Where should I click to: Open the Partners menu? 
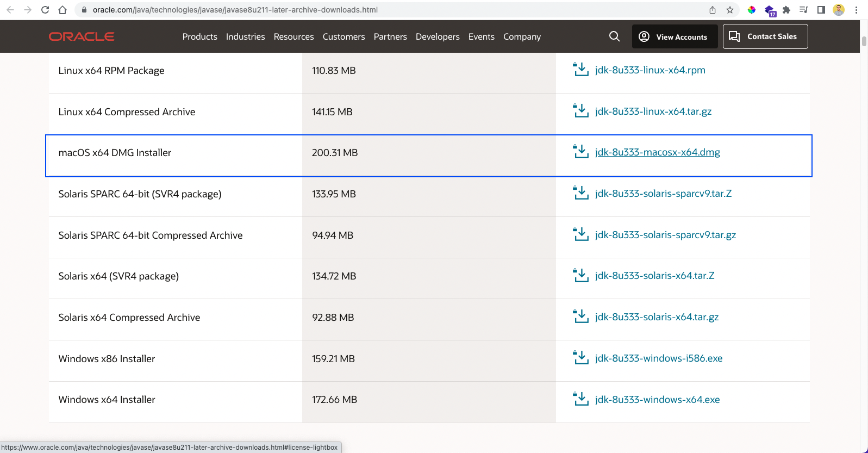[390, 36]
